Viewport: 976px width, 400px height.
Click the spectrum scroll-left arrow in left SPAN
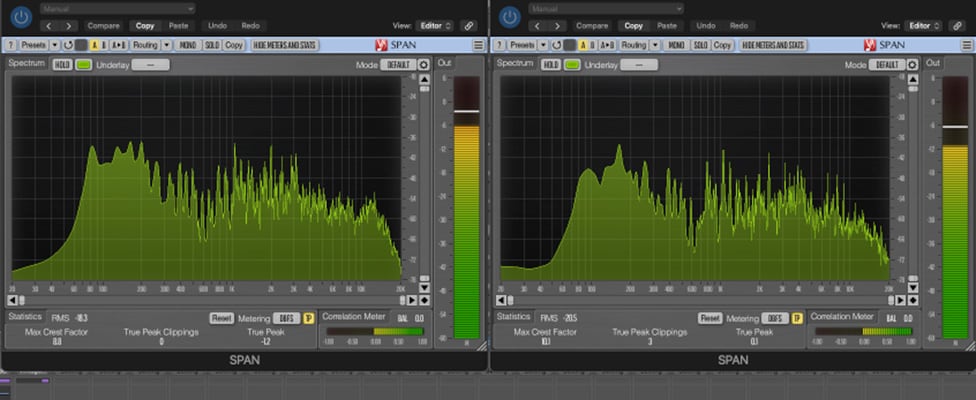pyautogui.click(x=11, y=300)
